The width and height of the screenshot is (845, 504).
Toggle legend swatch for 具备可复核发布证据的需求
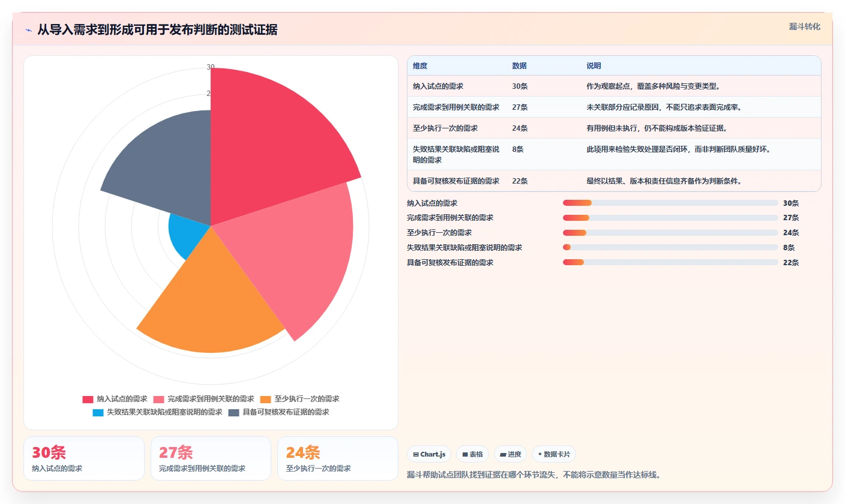[x=234, y=412]
